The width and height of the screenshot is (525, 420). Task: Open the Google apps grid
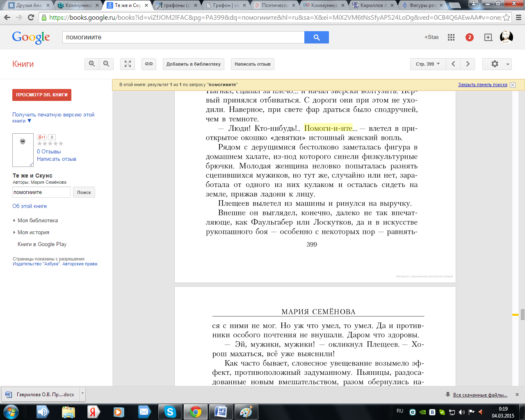pos(451,37)
